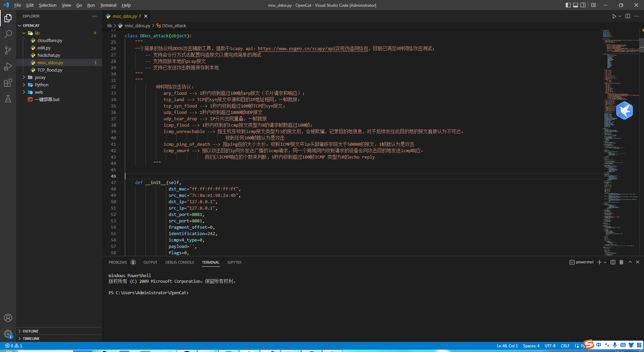Open cloudflare.py in the explorer
644x352 pixels.
[x=59, y=40]
